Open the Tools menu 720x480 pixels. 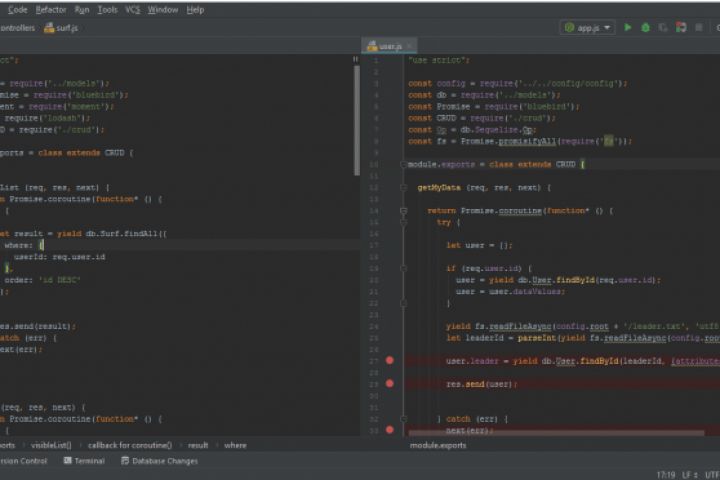(107, 10)
